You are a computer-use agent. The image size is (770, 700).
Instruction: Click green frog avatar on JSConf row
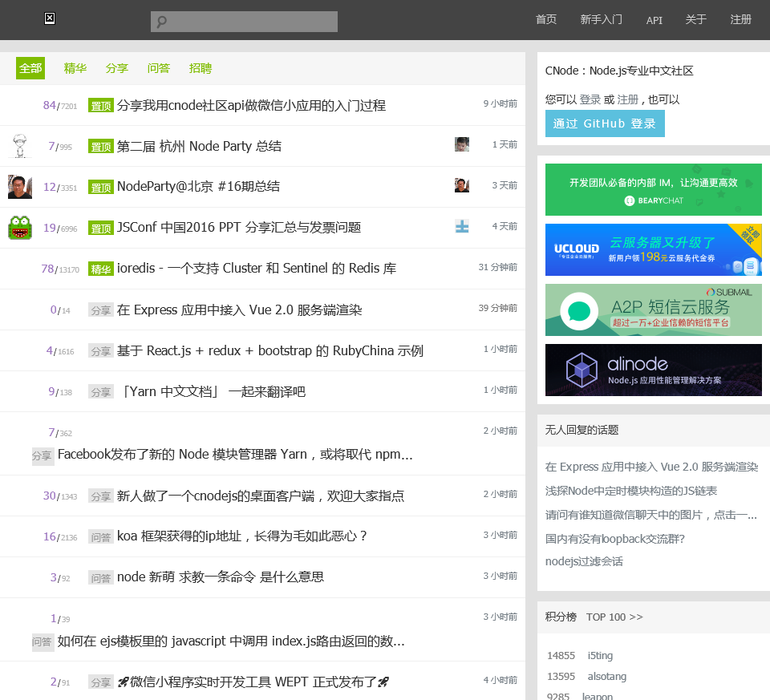[19, 227]
